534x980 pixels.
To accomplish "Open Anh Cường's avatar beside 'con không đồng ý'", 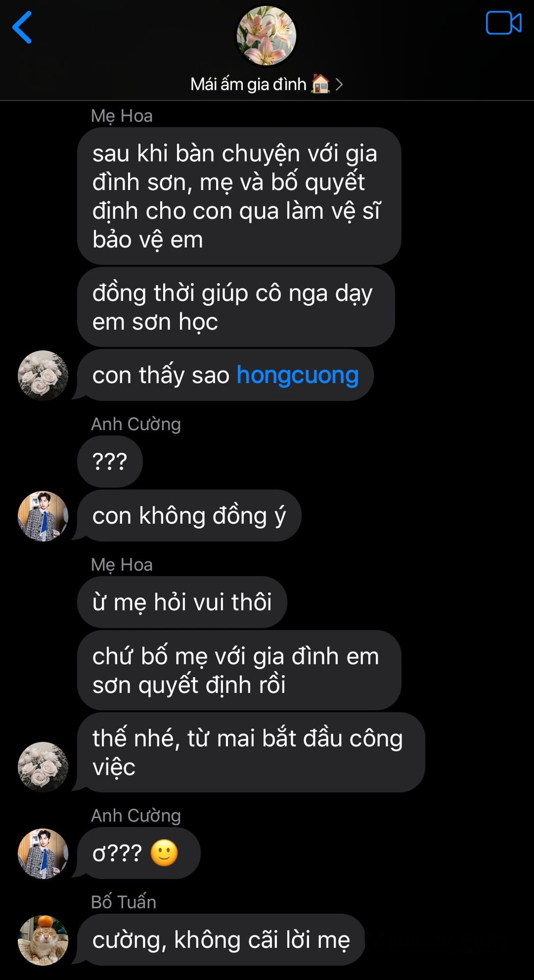I will click(43, 516).
